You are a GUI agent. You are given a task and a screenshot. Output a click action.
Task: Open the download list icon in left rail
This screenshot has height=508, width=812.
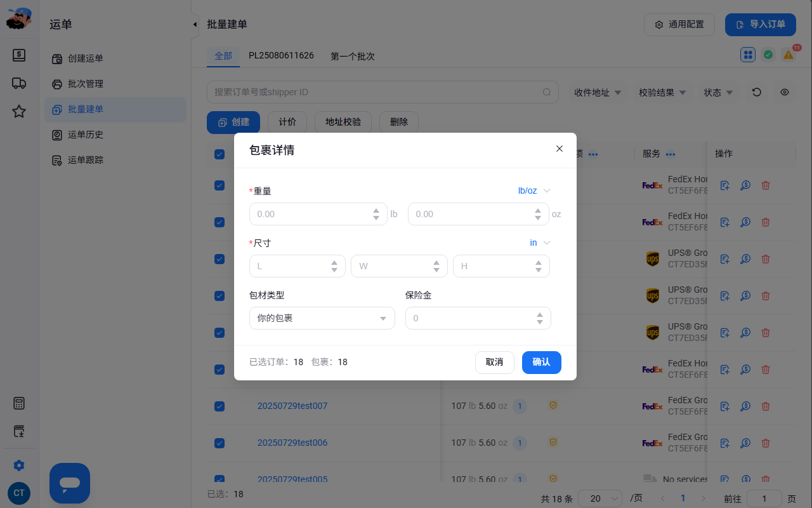(x=19, y=431)
